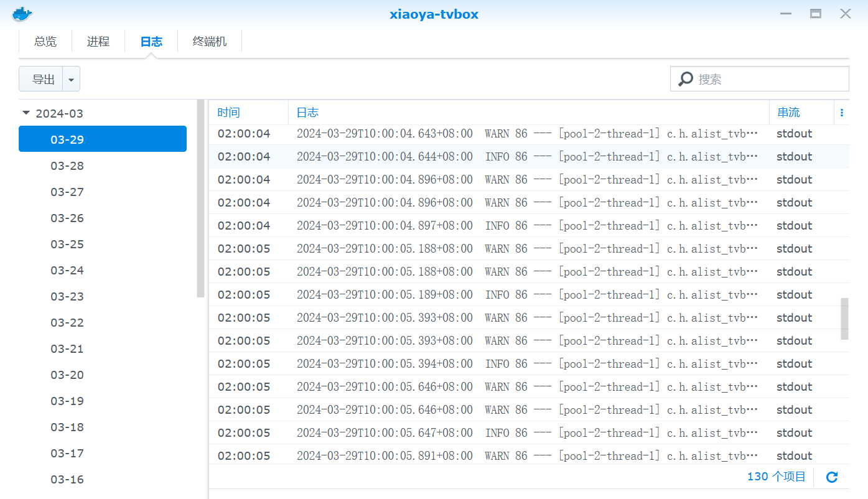868x499 pixels.
Task: Refresh the log list
Action: click(832, 477)
